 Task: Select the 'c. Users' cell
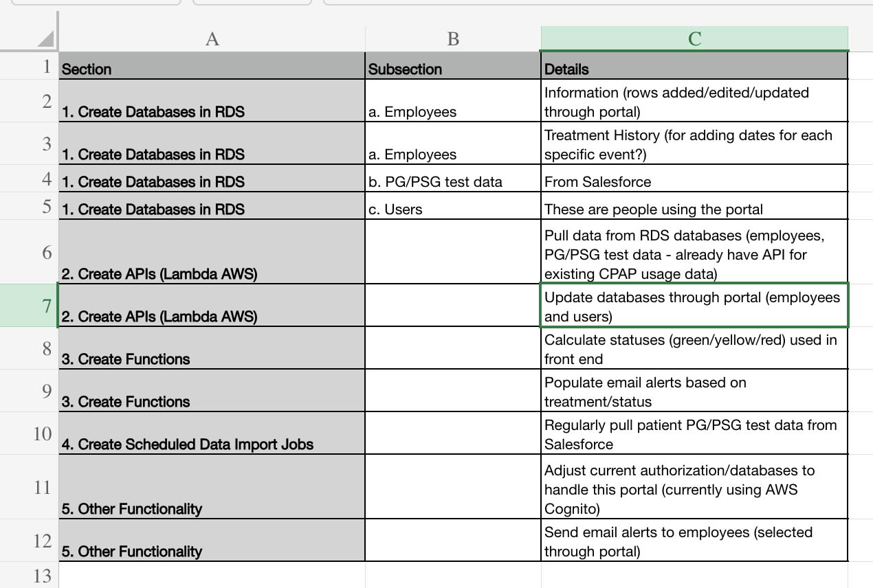(452, 210)
